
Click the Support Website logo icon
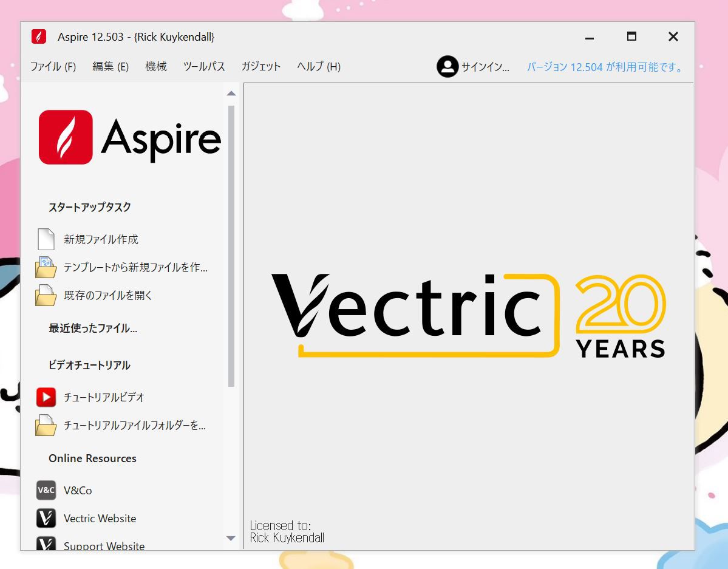[46, 543]
